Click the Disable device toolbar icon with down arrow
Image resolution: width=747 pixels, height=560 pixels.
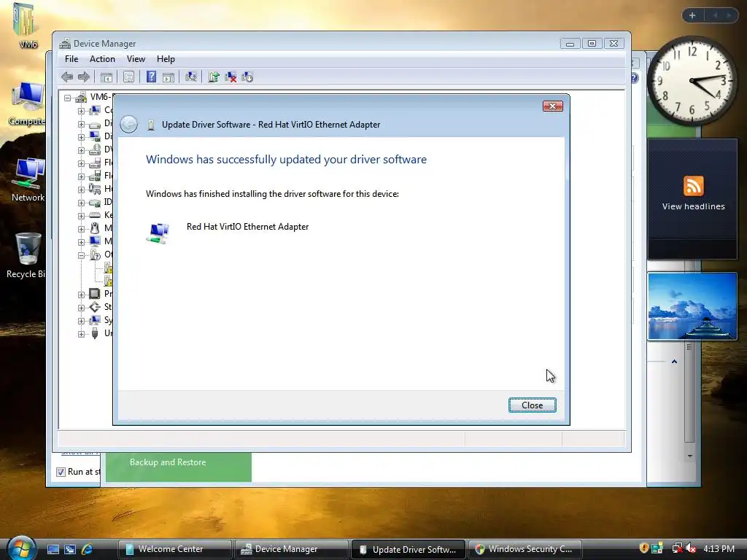tap(247, 77)
